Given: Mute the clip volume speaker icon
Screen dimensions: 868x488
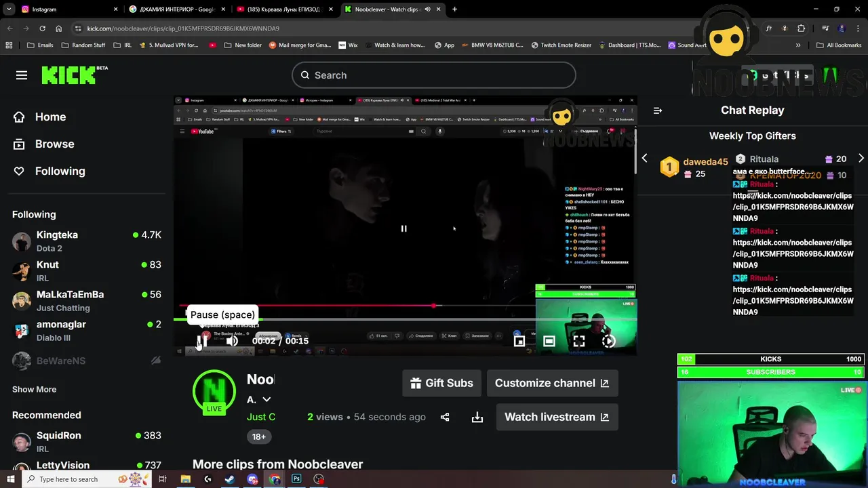Looking at the screenshot, I should pos(232,341).
